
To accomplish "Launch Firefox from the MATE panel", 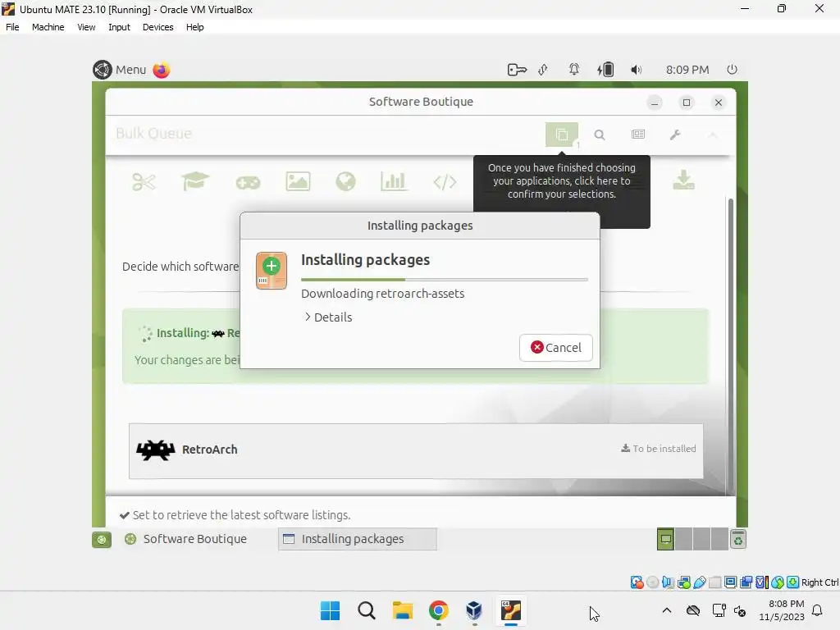I will point(162,70).
